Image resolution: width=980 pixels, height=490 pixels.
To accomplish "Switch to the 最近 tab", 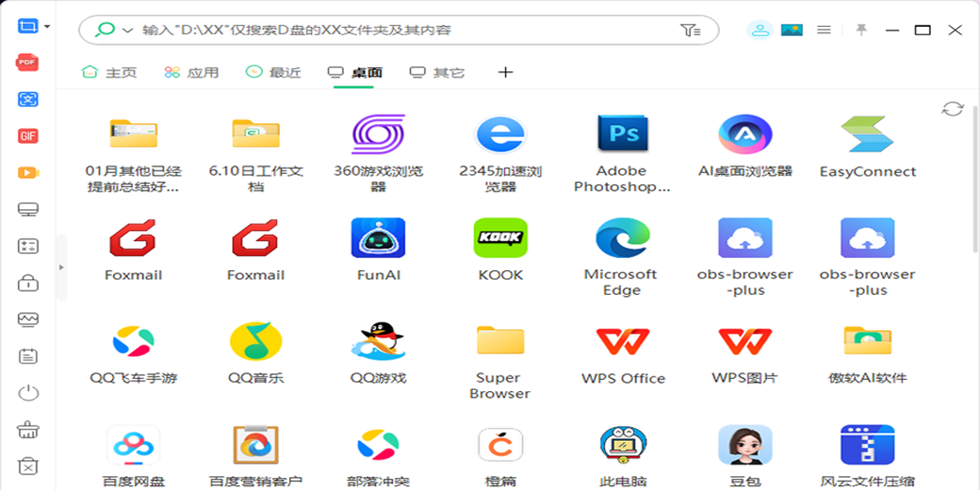I will (x=274, y=73).
